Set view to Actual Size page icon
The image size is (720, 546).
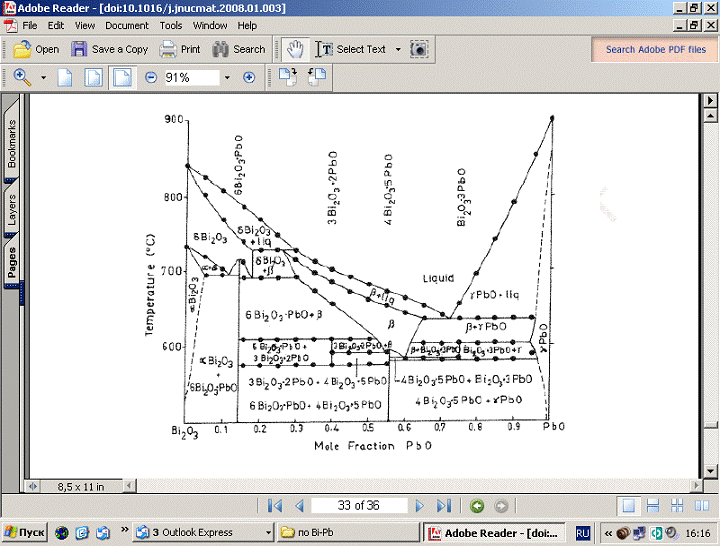65,77
